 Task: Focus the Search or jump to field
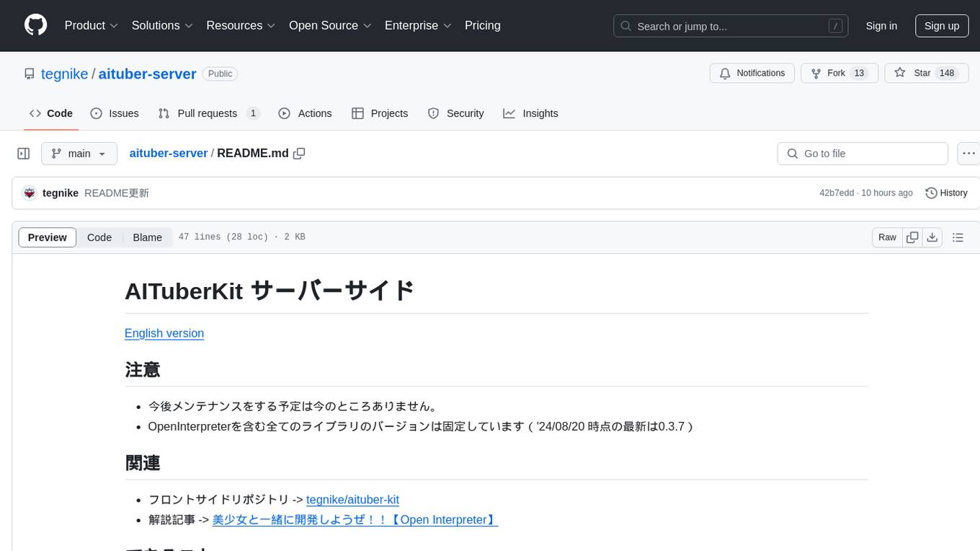(x=731, y=26)
